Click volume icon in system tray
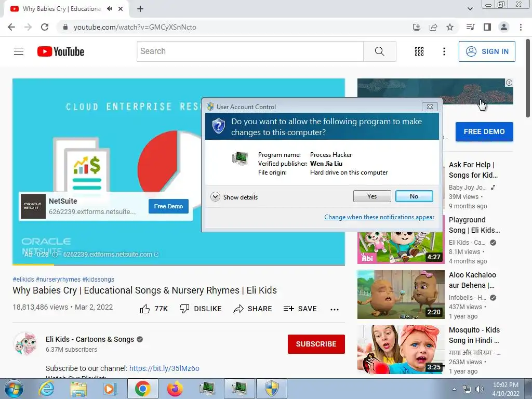Screen dimensions: 532x399 pos(480,389)
